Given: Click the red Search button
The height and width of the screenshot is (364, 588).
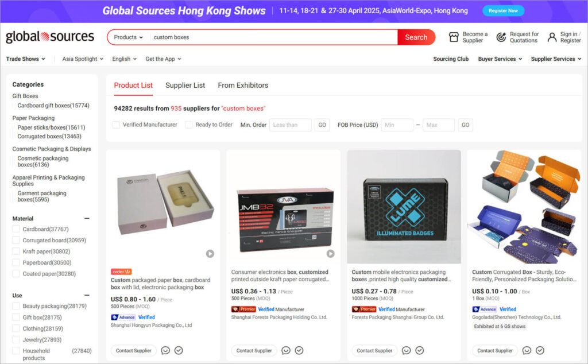Looking at the screenshot, I should tap(416, 37).
